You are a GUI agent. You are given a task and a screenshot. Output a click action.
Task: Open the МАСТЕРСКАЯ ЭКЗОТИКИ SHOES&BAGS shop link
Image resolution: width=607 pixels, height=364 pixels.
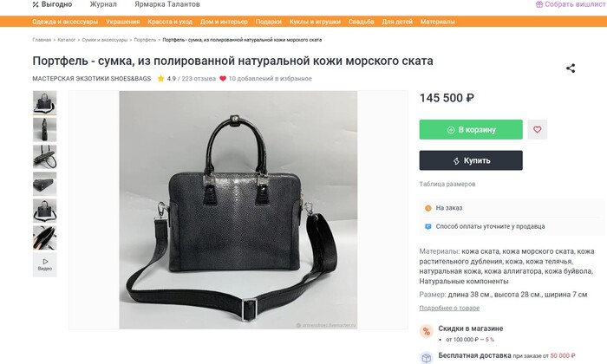(x=92, y=79)
